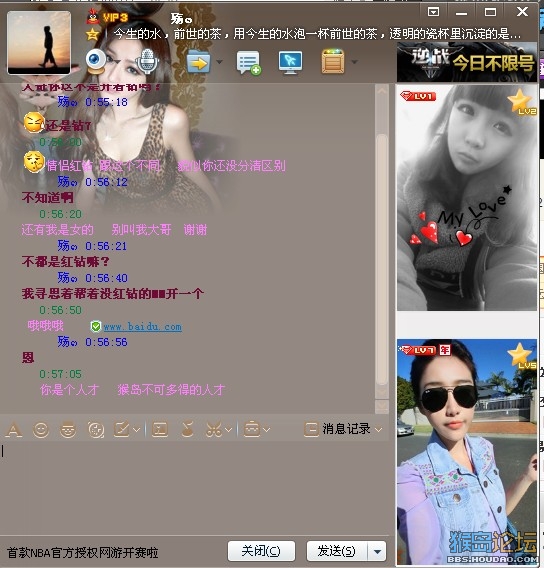Click message 我寻思着帮着没红钻的
Viewport: 544px width, 568px height.
(x=112, y=293)
